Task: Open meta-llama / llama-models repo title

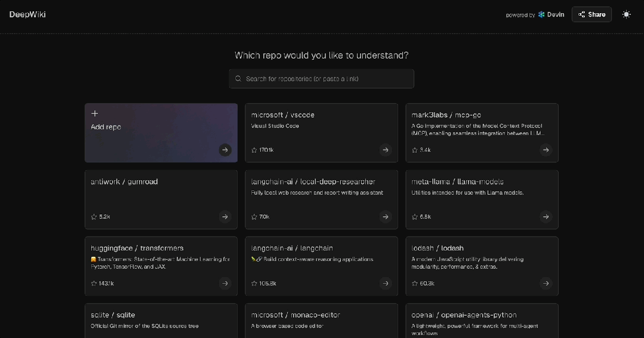Action: tap(457, 182)
